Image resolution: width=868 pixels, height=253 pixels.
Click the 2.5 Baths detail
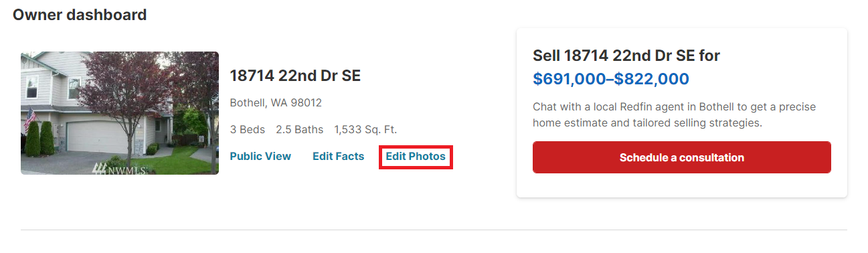click(299, 129)
